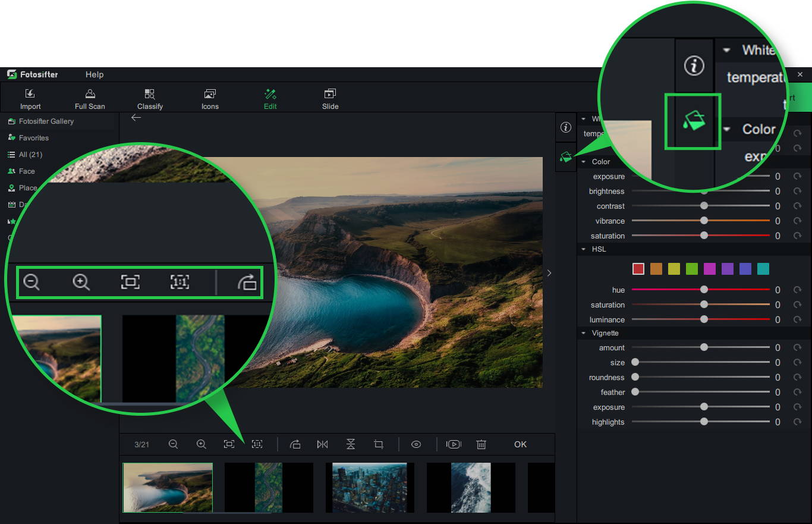Image resolution: width=812 pixels, height=524 pixels.
Task: Zoom in with the plus magnifier
Action: pyautogui.click(x=202, y=444)
